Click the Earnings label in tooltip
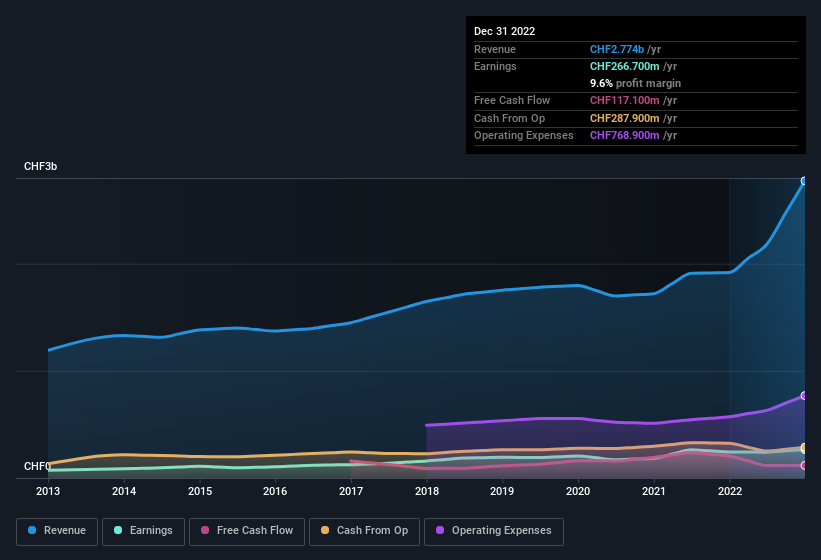821x560 pixels. (x=495, y=66)
